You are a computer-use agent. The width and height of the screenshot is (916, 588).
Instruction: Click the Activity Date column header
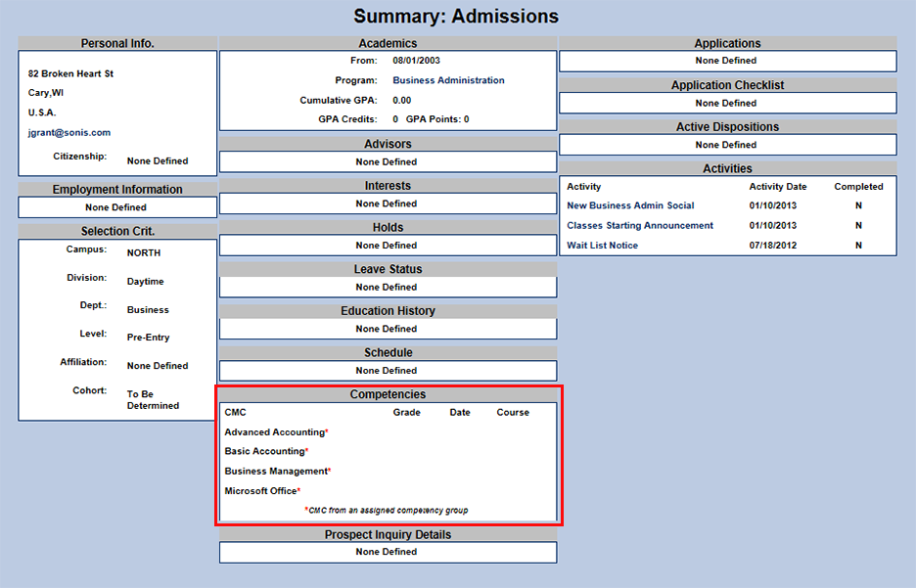click(x=778, y=187)
